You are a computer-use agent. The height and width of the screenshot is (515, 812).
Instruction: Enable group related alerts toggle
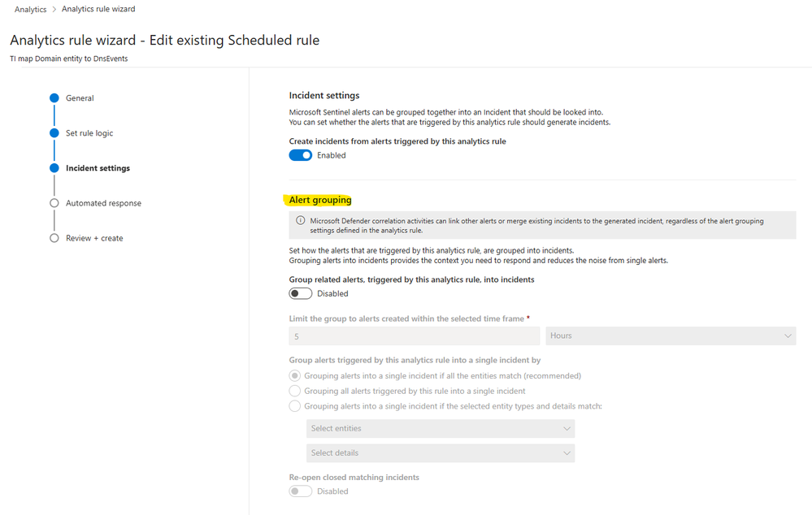(x=301, y=293)
